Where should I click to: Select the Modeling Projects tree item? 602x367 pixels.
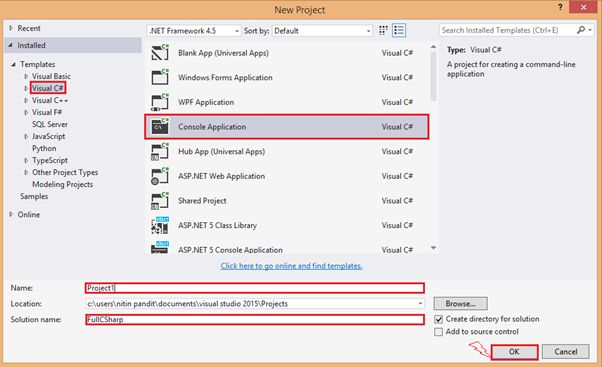coord(63,184)
